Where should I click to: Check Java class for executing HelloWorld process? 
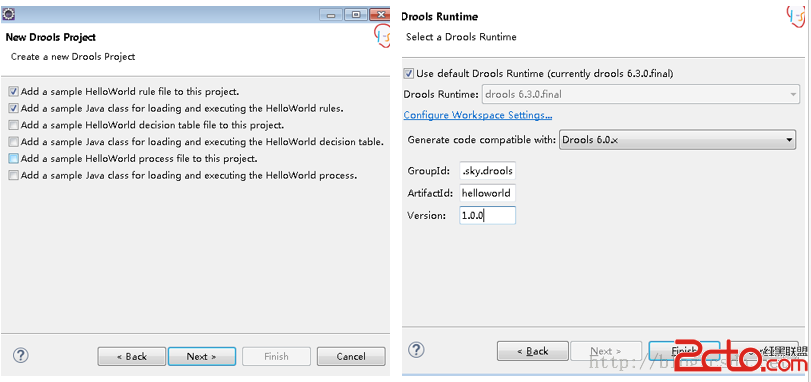[13, 175]
